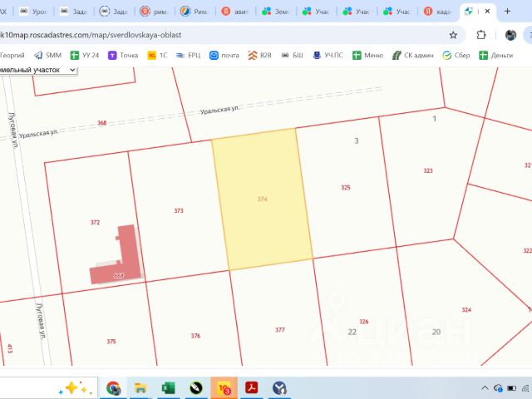Viewport: 532px width, 399px height.
Task: Click the taskbar search sparkle icon
Action: [76, 388]
